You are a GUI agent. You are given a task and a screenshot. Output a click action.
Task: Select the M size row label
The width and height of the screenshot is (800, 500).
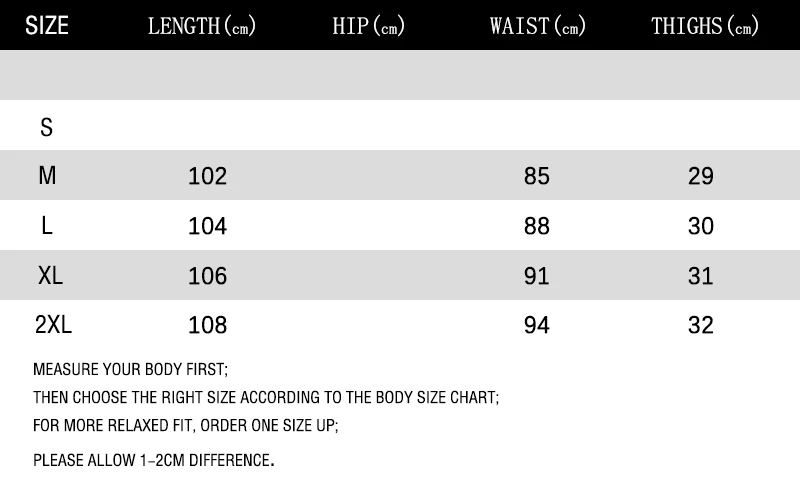tap(47, 176)
